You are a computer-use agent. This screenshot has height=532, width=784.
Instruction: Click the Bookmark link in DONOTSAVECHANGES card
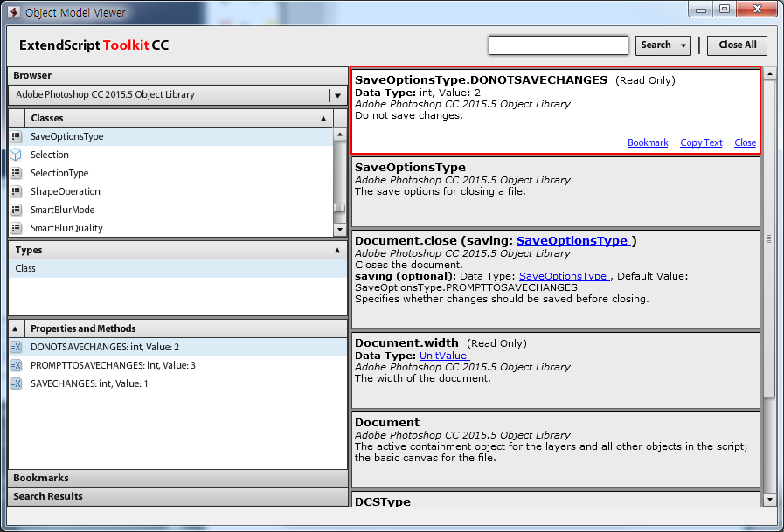[648, 143]
